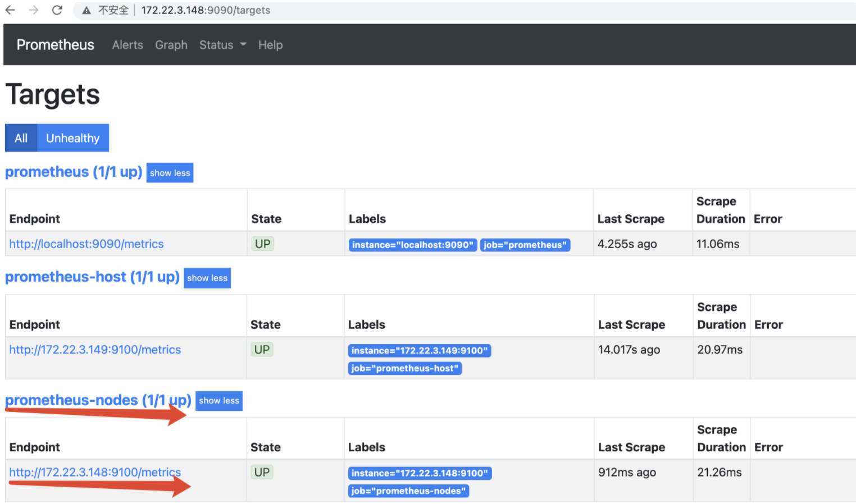Viewport: 856px width, 504px height.
Task: Click the instance="localhost:9090" label badge
Action: pyautogui.click(x=413, y=245)
